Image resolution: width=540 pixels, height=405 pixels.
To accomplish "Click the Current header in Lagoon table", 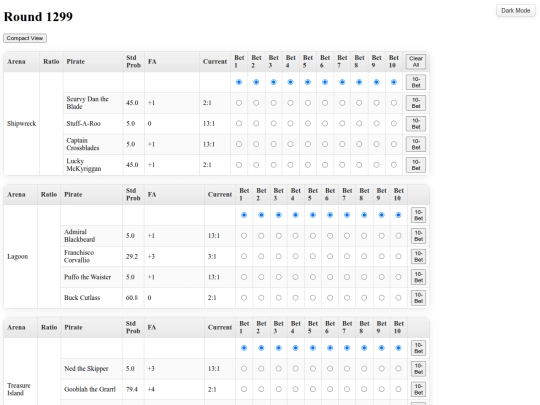I will [220, 195].
